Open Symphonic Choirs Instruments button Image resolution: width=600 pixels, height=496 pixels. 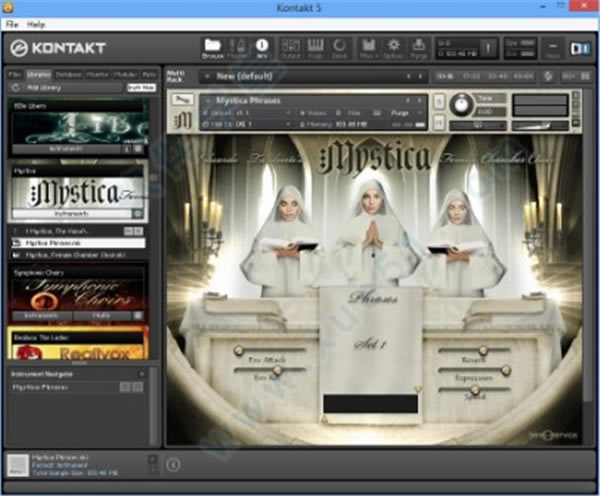[42, 316]
